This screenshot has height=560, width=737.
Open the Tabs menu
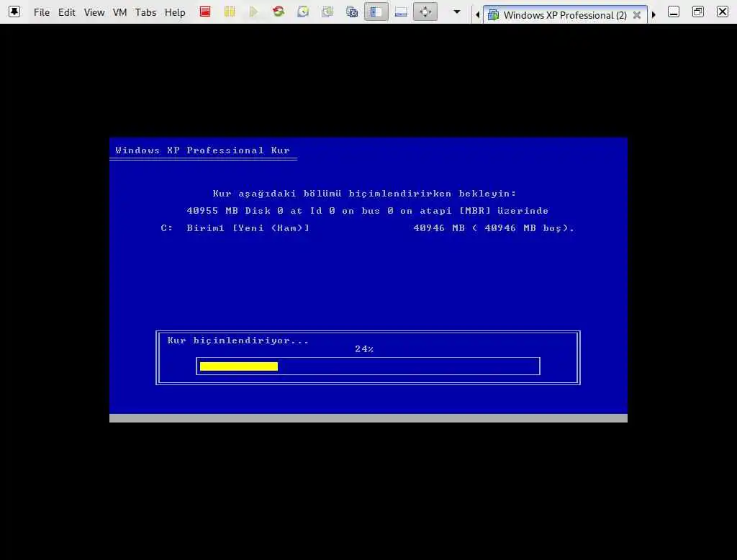[145, 12]
